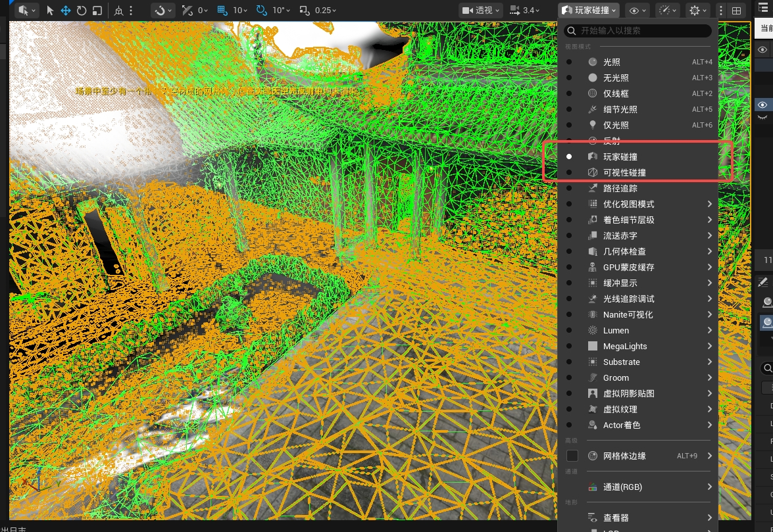Viewport: 773px width, 532px height.
Task: Open the editor mode selector dropdown
Action: (x=26, y=10)
